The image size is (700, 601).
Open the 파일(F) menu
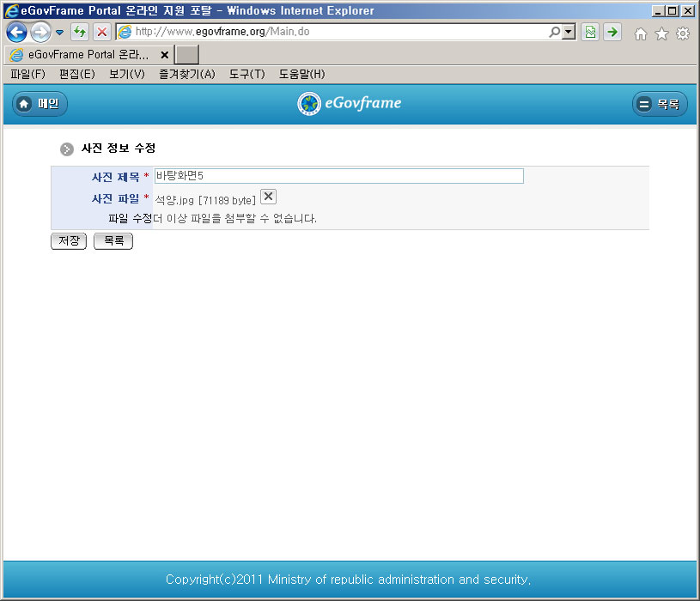click(x=27, y=75)
